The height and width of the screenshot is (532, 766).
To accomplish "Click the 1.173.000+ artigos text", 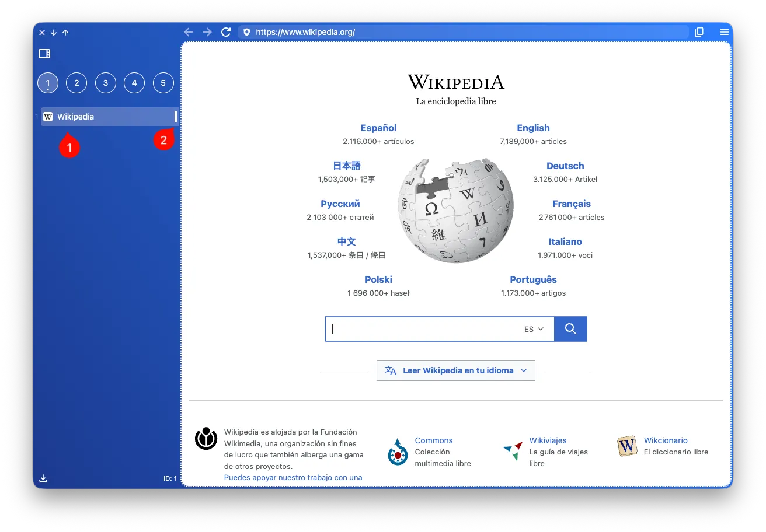I will pos(533,293).
